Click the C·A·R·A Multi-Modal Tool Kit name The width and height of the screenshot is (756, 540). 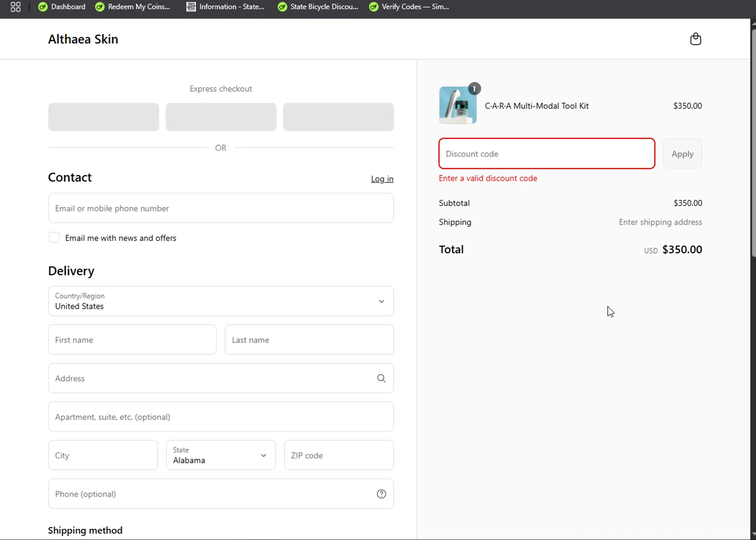click(x=537, y=106)
